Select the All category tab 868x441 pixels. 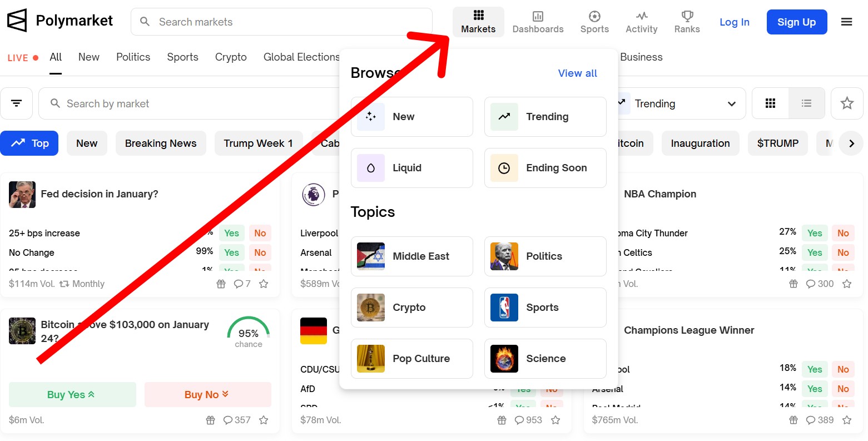[x=56, y=57]
